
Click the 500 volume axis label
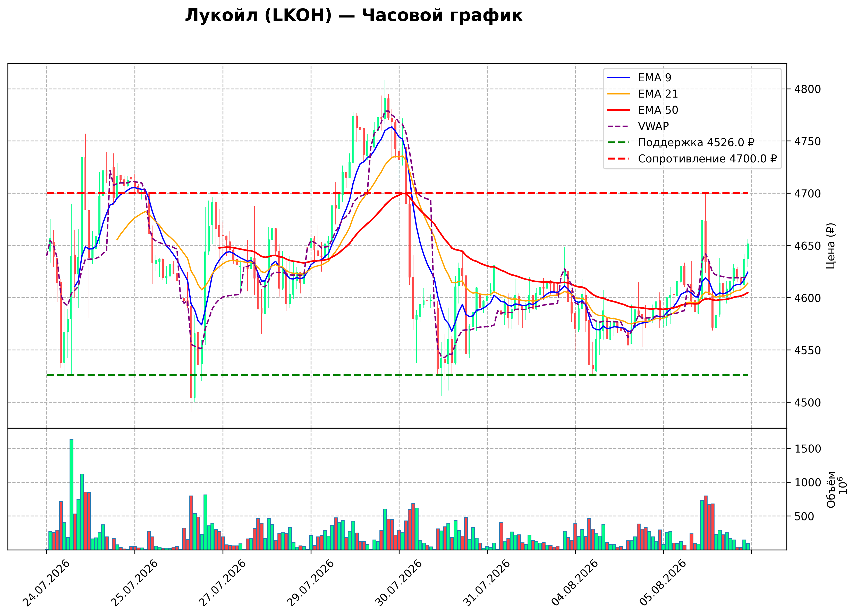click(804, 516)
